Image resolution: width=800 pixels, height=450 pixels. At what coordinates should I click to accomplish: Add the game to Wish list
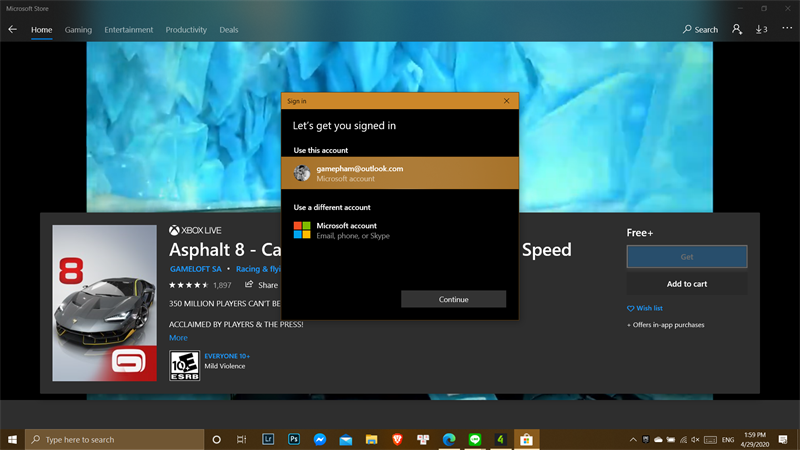pos(645,309)
